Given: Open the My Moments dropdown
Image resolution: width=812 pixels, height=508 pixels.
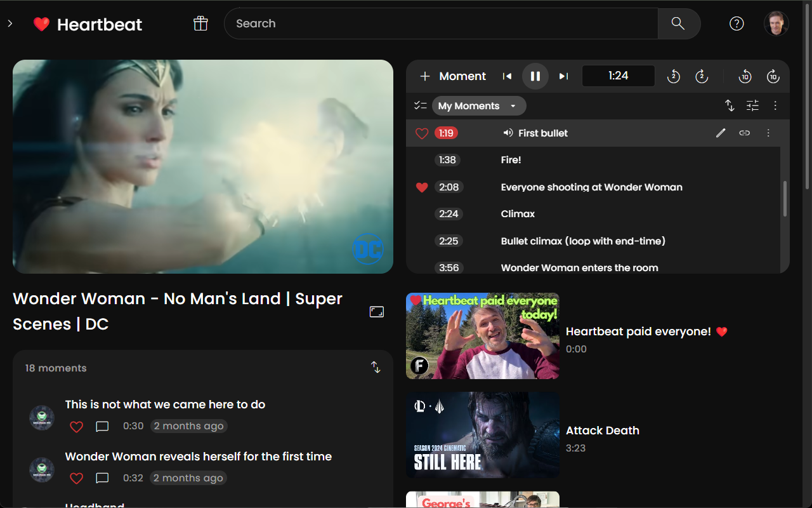Looking at the screenshot, I should [479, 106].
